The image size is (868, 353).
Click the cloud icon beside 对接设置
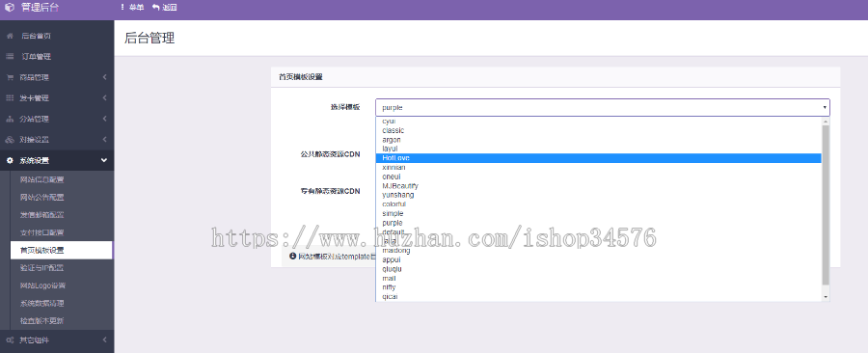(10, 140)
